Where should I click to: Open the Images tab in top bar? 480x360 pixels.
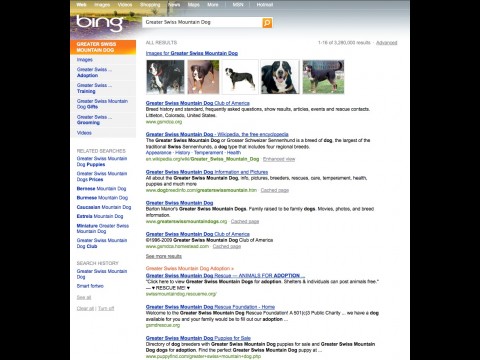tap(102, 5)
